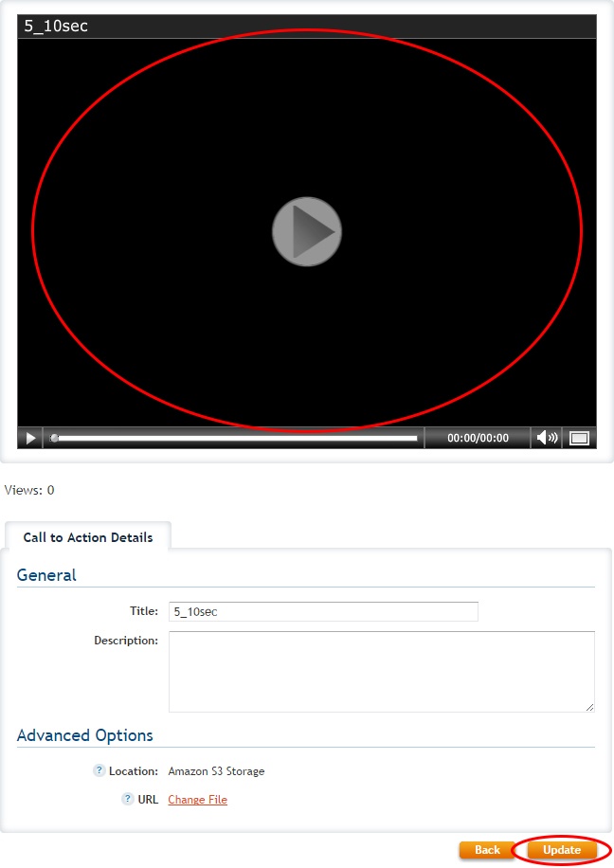Viewport: 614px width, 868px height.
Task: Toggle fullscreen with the player's fullscreen icon
Action: click(579, 438)
